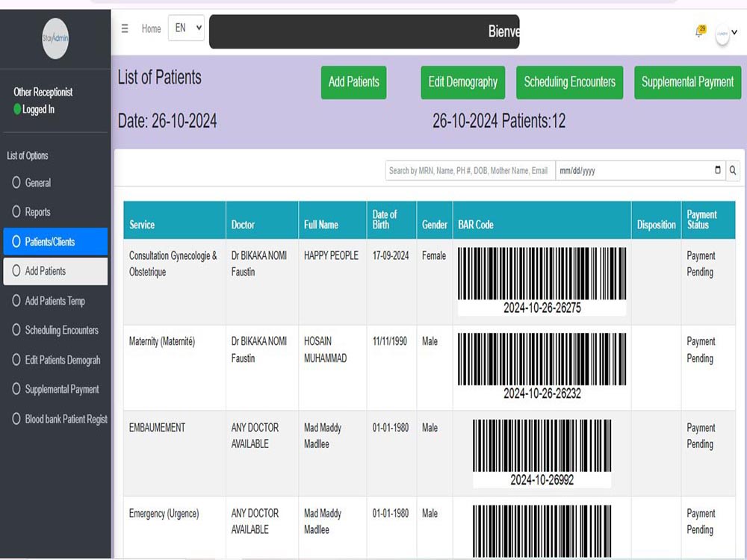Screen dimensions: 747x560
Task: Click the Gender column header
Action: [x=435, y=220]
